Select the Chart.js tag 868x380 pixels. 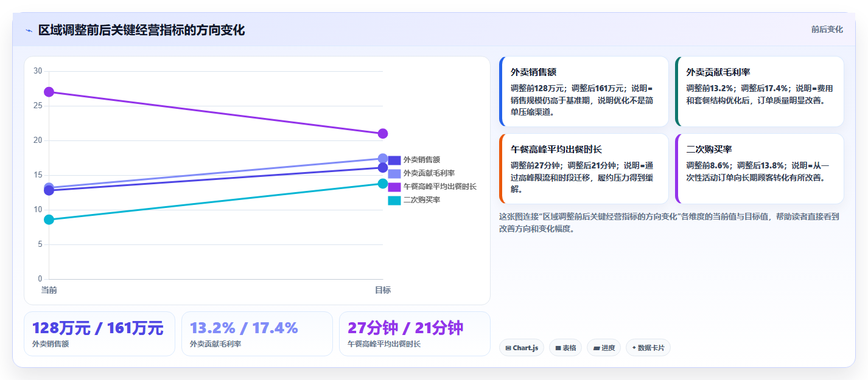[521, 348]
